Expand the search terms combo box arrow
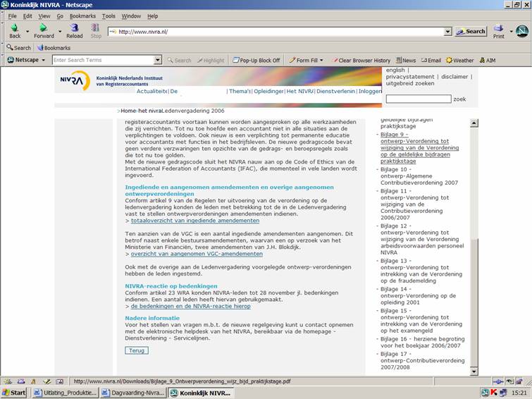Screen dimensions: 532x399 point(157,60)
